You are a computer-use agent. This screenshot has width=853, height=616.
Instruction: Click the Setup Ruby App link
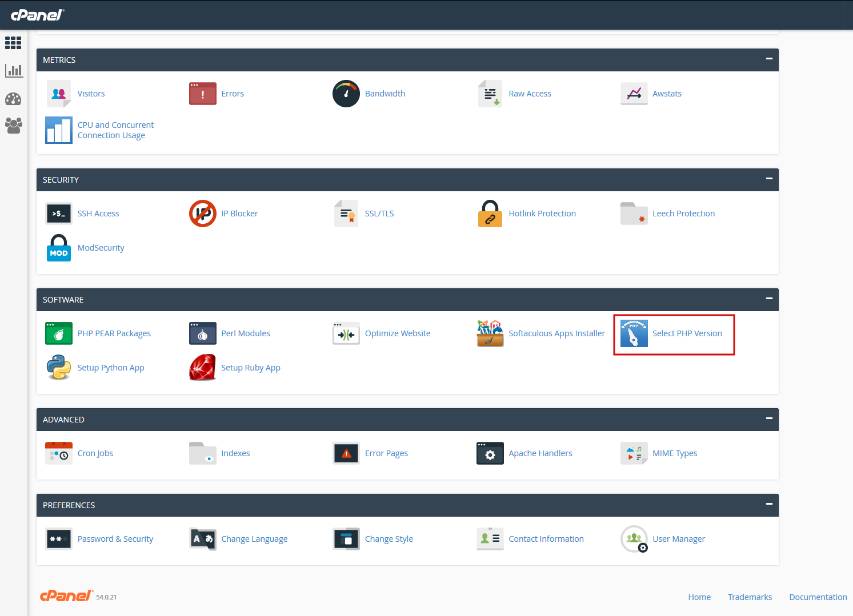(x=251, y=368)
